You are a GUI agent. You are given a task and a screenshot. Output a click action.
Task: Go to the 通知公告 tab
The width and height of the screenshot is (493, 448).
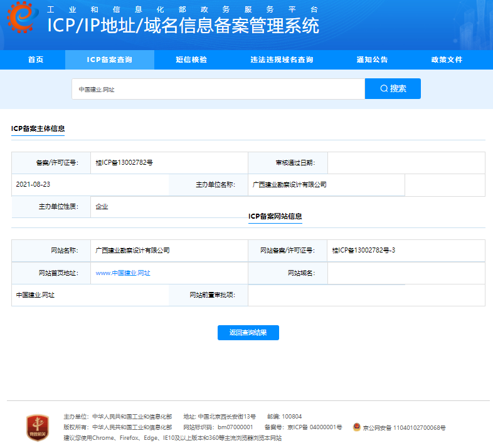coord(372,60)
